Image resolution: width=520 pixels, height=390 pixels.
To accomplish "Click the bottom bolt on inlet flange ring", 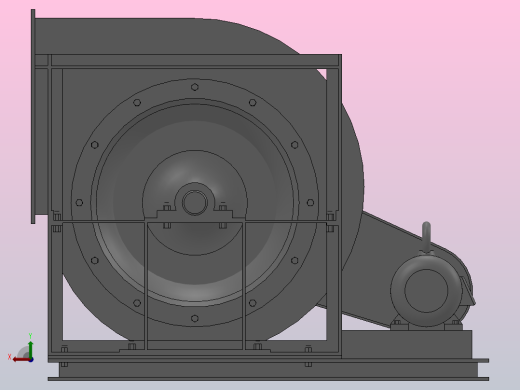I will pos(195,318).
